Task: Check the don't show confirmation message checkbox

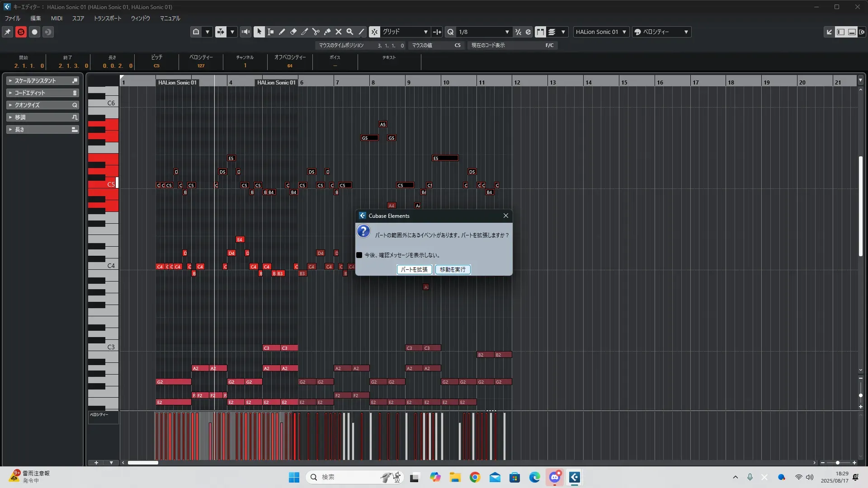Action: pyautogui.click(x=359, y=255)
